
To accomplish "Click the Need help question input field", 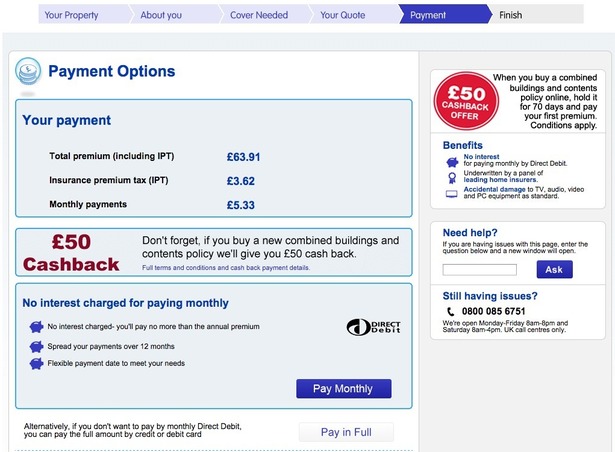I will click(x=479, y=270).
